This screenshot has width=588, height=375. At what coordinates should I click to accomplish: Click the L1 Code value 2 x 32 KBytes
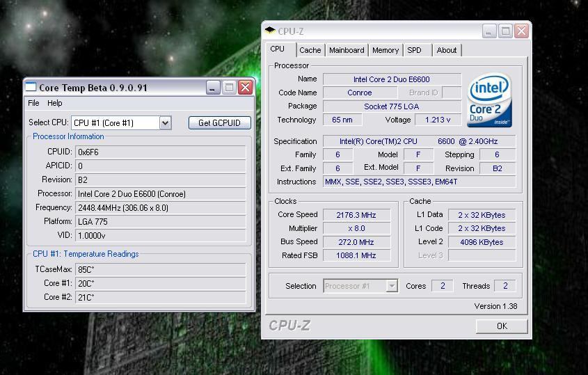tap(482, 228)
